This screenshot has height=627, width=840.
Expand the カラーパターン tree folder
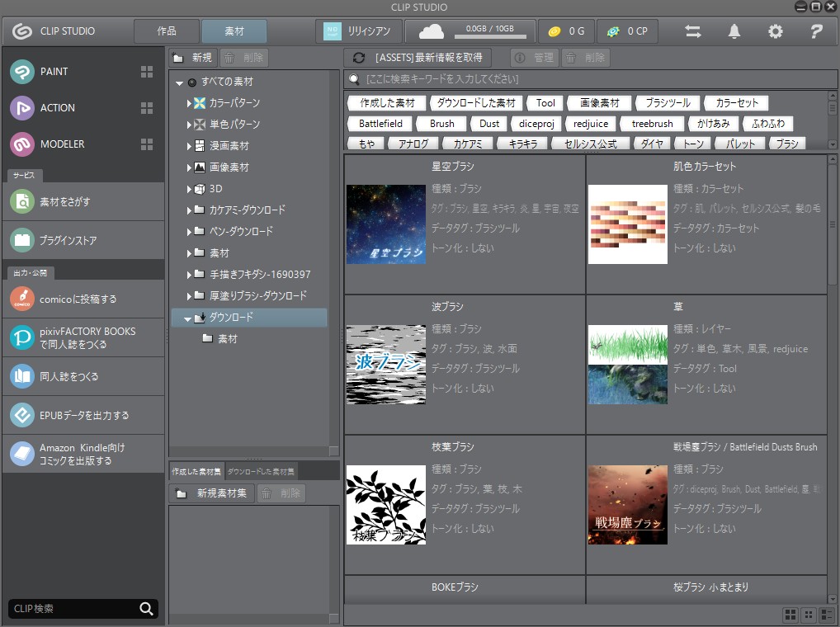(x=189, y=103)
